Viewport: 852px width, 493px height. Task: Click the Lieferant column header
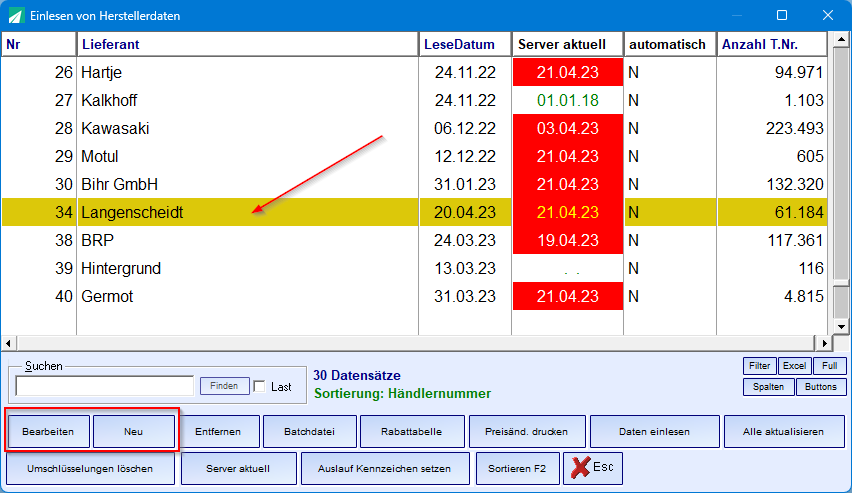(248, 44)
